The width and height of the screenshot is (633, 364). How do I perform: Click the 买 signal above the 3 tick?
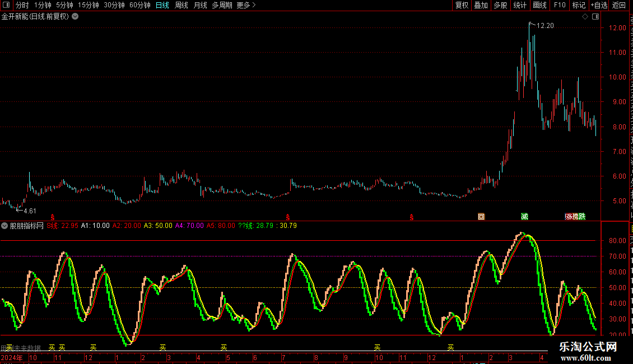pyautogui.click(x=162, y=347)
